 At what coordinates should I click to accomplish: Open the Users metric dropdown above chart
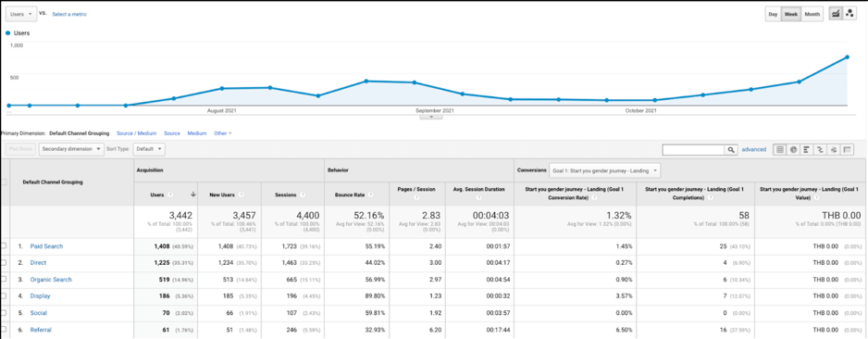pyautogui.click(x=21, y=15)
